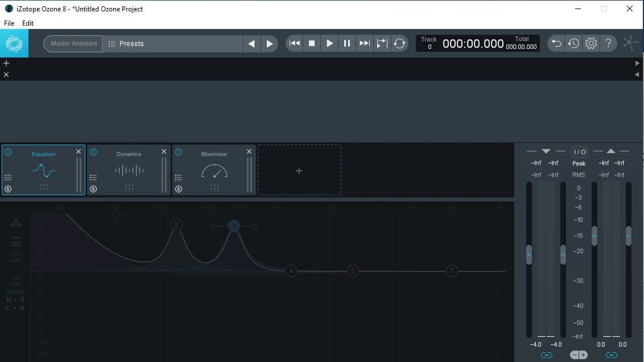Click the I/O meter button
644x362 pixels.
[x=579, y=152]
